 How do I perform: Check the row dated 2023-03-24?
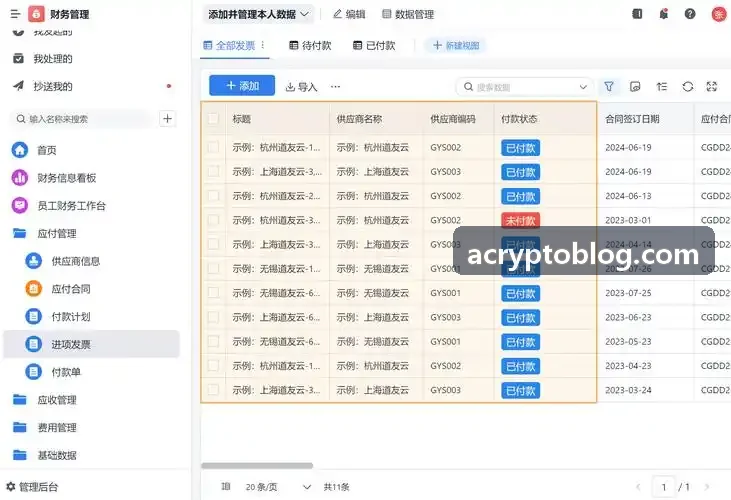213,390
